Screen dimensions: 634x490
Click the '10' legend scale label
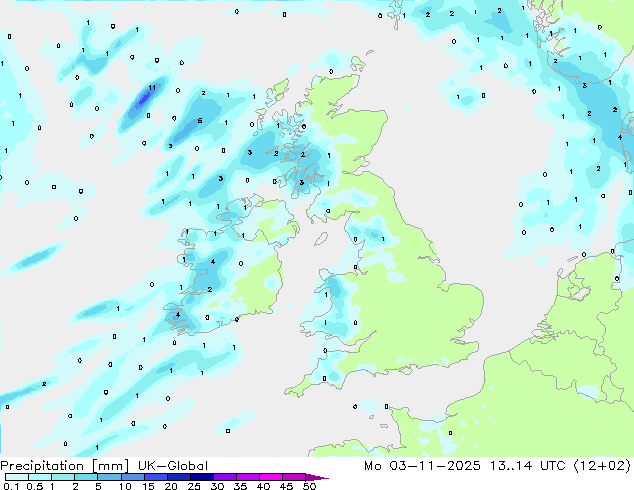[x=125, y=486]
